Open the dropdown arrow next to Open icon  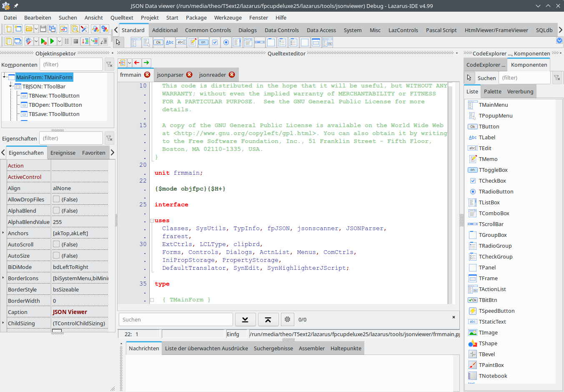pos(36,29)
